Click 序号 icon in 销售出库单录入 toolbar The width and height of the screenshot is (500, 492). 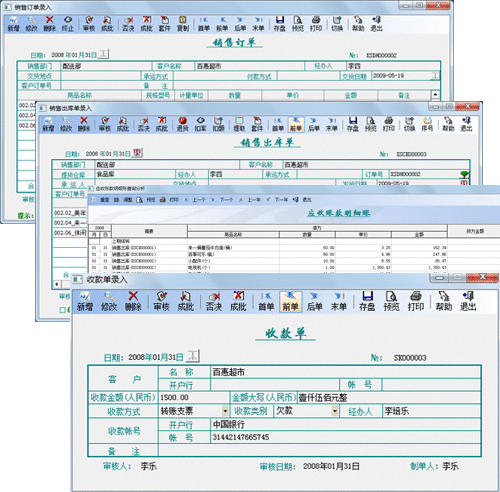pos(427,124)
